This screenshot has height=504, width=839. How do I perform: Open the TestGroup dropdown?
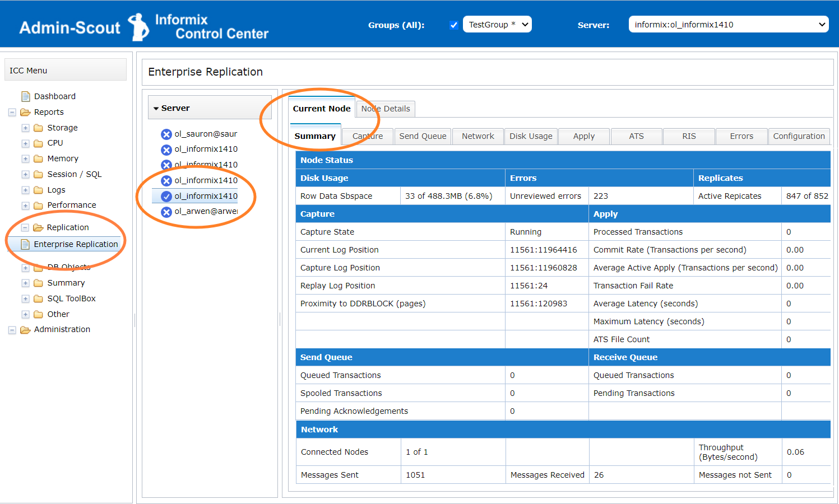497,25
